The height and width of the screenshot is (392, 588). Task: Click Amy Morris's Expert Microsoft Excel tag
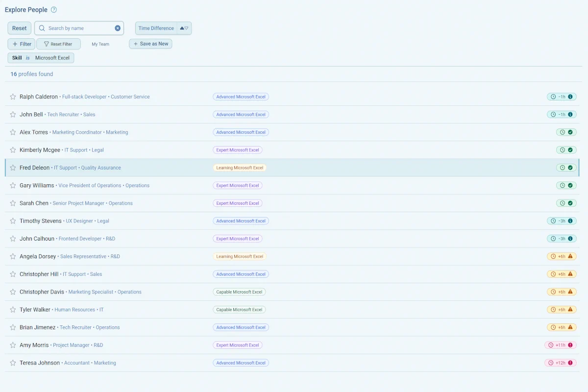[x=238, y=345]
